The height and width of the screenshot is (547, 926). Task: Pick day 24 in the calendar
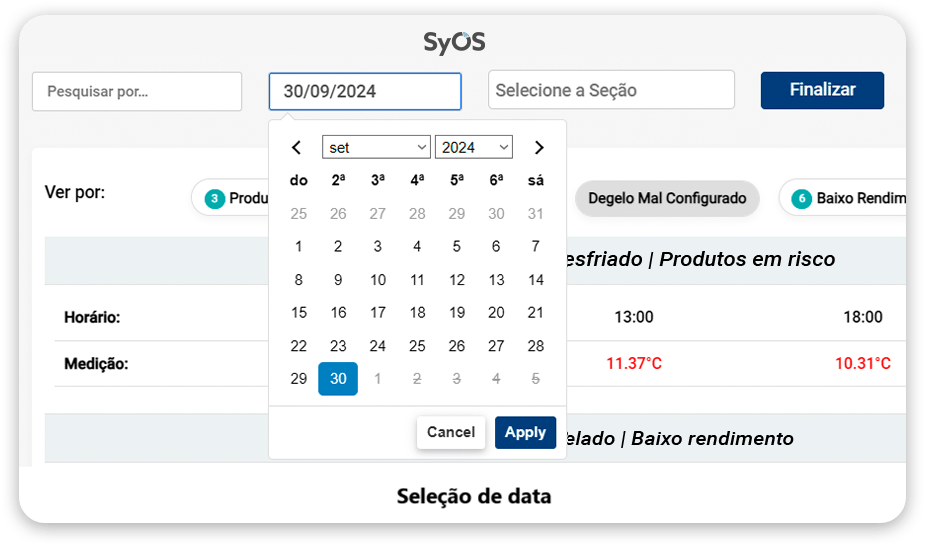[x=377, y=346]
